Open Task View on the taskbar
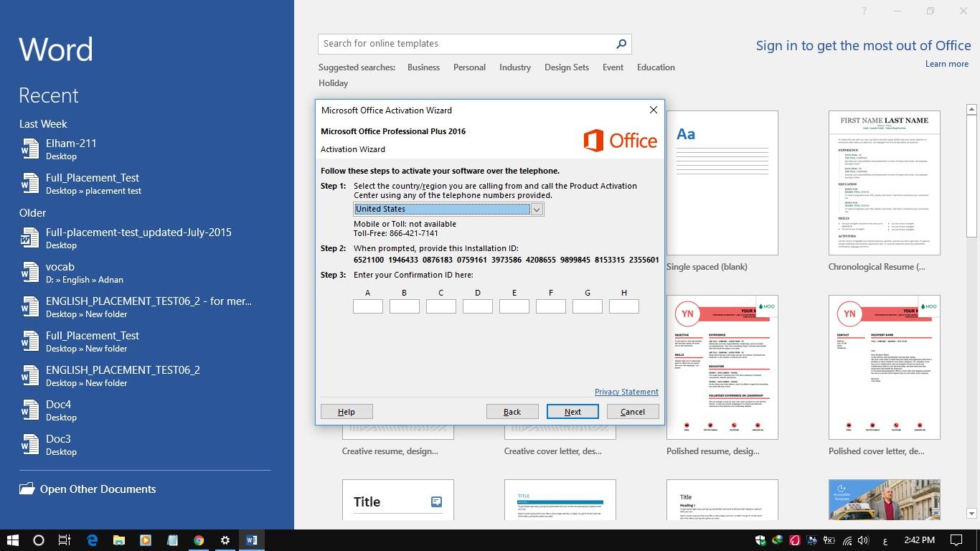 coord(65,540)
